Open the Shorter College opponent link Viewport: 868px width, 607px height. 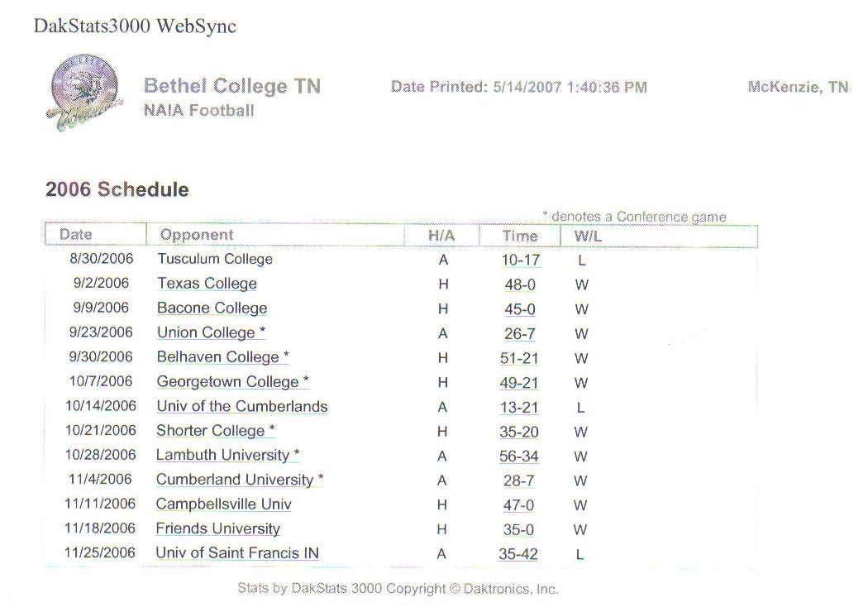[215, 430]
